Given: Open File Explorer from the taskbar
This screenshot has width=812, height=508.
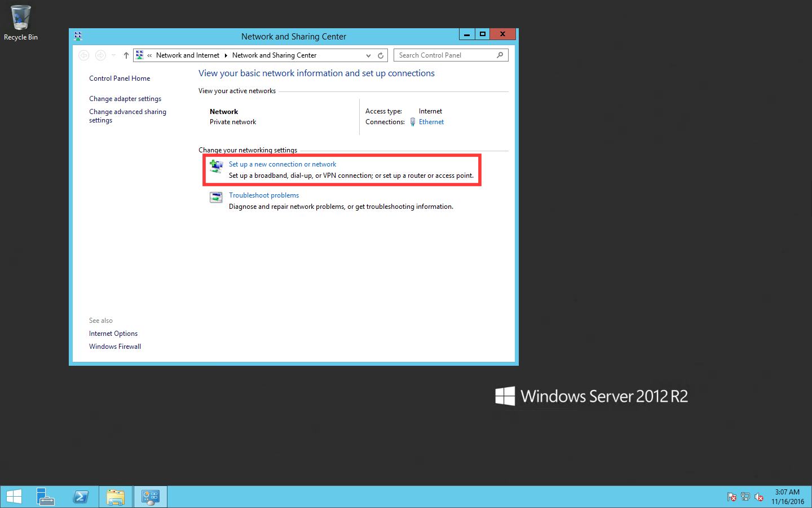Looking at the screenshot, I should (x=116, y=497).
